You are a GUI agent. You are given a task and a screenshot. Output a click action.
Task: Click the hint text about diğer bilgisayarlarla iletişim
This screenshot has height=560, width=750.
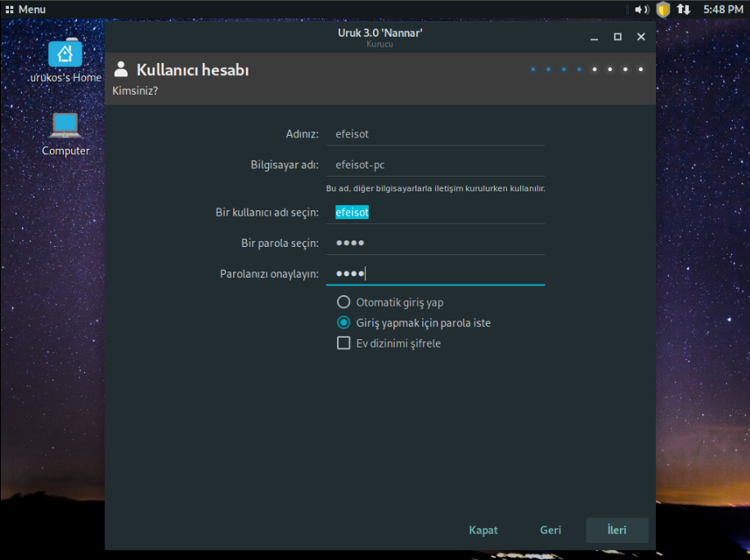tap(435, 188)
